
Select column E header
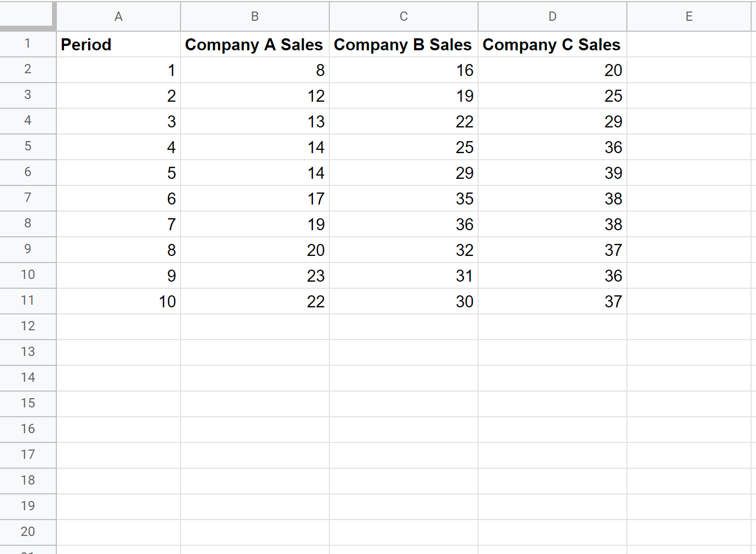point(689,16)
